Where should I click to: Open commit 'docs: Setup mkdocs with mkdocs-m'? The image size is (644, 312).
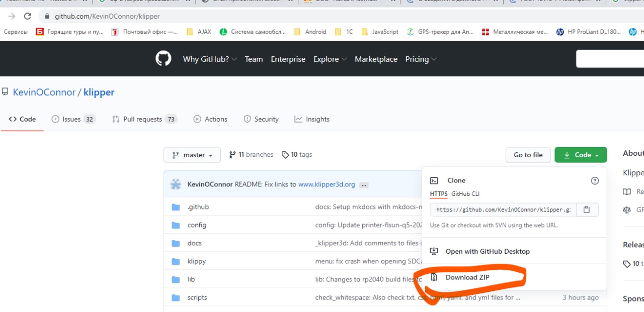coord(368,207)
